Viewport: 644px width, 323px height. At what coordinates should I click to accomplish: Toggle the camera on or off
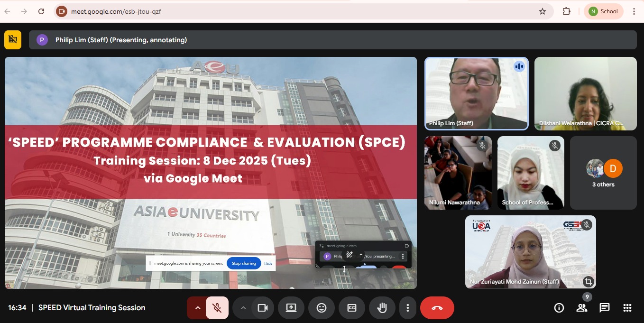[x=263, y=308]
